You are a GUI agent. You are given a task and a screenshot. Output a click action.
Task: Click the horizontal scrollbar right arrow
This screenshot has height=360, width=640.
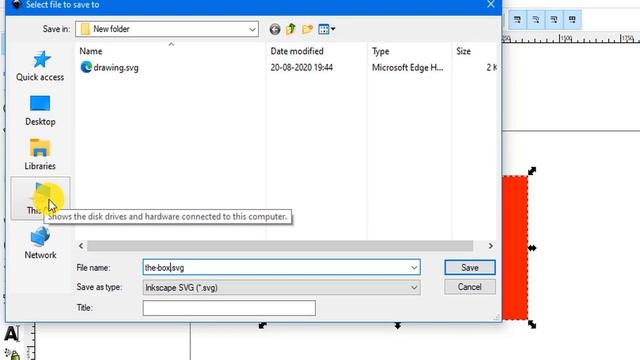pos(491,246)
